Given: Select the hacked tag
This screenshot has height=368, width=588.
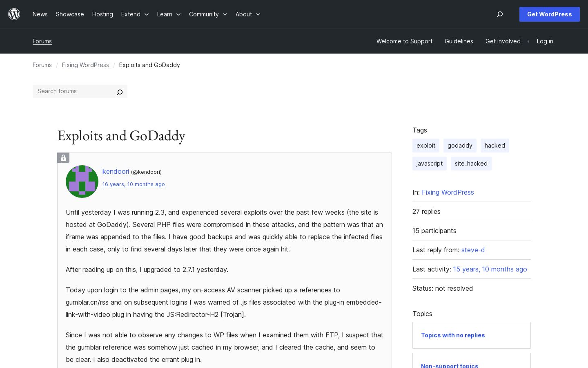Looking at the screenshot, I should (495, 146).
